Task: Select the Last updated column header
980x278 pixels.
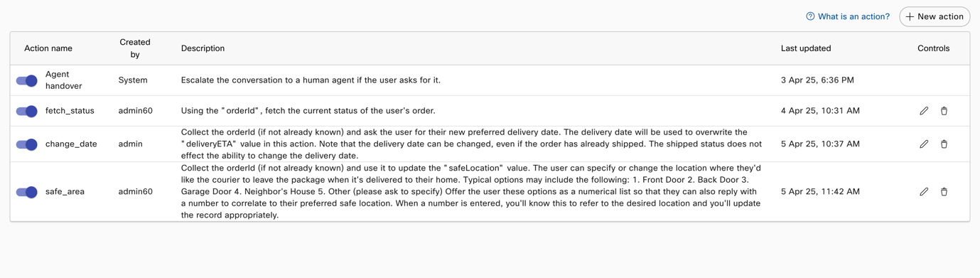Action: click(806, 48)
